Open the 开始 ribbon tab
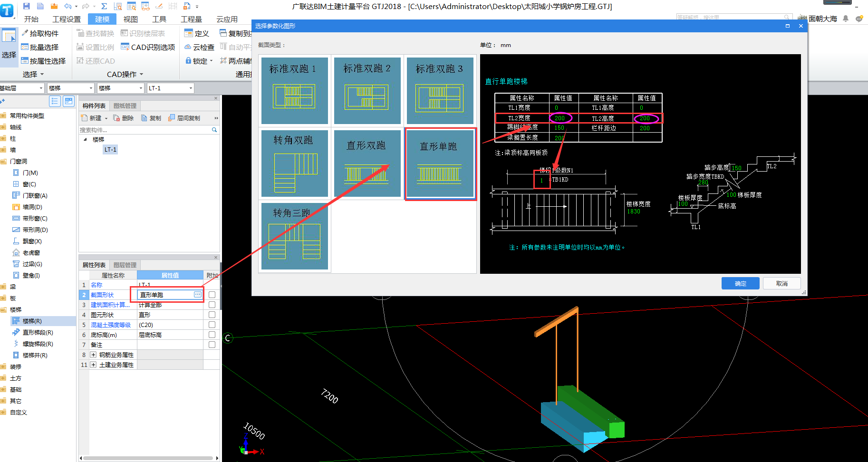 (x=31, y=19)
